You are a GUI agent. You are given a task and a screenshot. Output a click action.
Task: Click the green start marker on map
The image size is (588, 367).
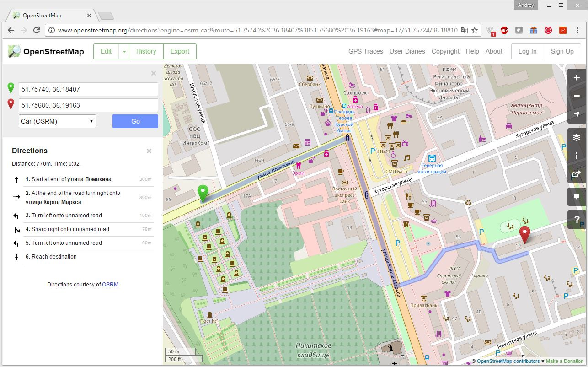(202, 193)
